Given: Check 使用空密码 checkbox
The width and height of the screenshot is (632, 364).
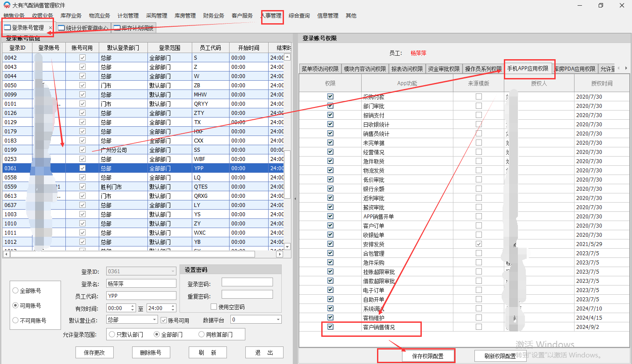Looking at the screenshot, I should point(214,307).
